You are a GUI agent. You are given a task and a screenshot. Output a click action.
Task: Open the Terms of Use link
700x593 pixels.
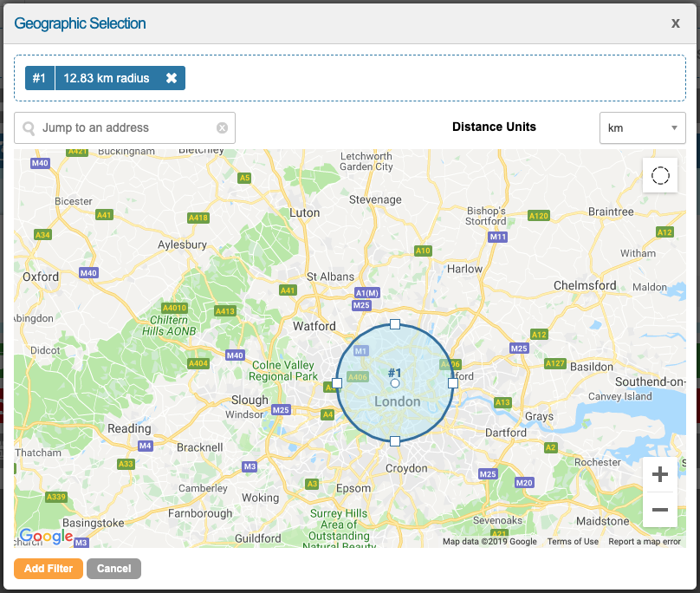(x=573, y=542)
